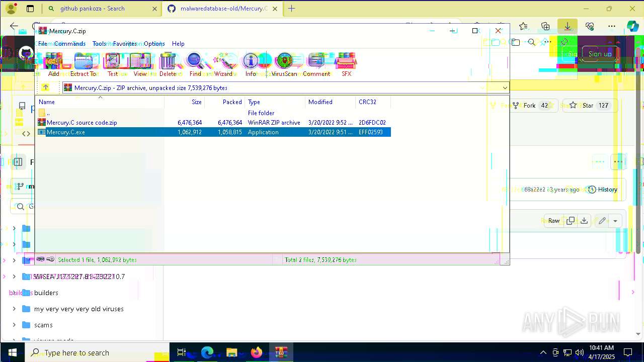
Task: Go up one folder level in WinRAR
Action: (x=45, y=87)
